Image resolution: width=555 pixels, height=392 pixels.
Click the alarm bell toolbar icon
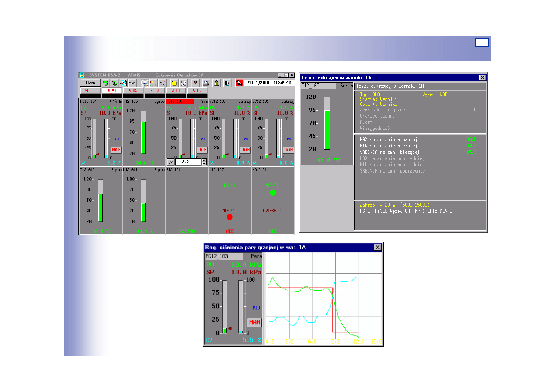click(x=217, y=83)
